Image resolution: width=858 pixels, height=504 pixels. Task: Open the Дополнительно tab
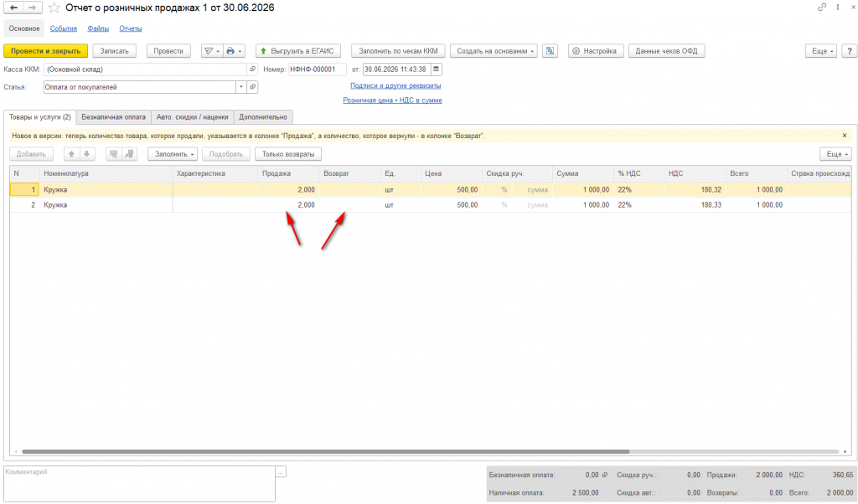click(263, 117)
